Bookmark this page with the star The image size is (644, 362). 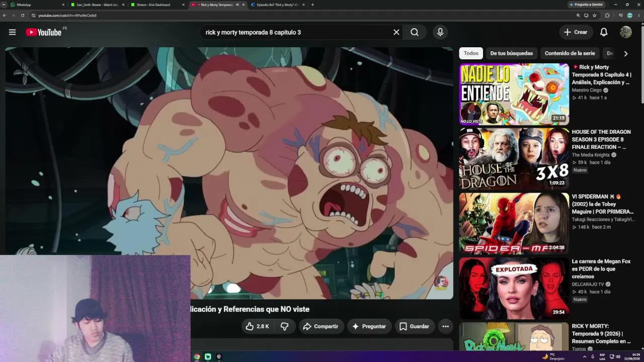[595, 16]
